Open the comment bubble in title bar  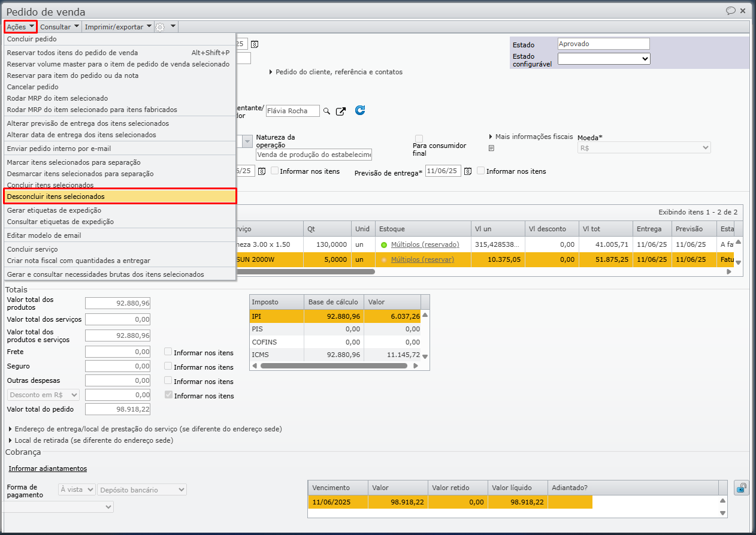pyautogui.click(x=730, y=11)
